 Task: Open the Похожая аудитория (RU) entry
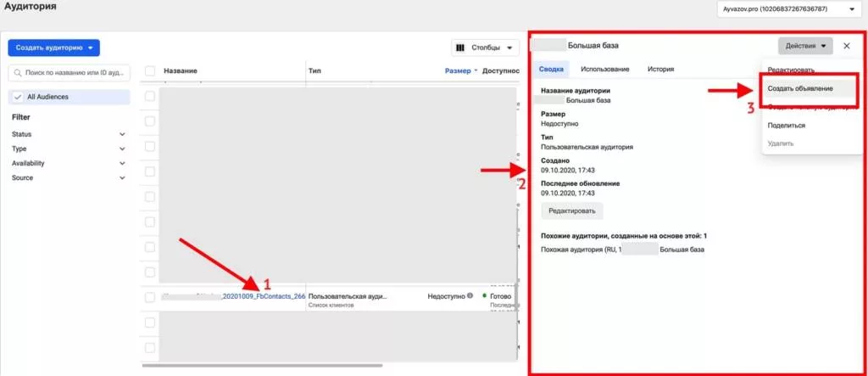tap(623, 250)
